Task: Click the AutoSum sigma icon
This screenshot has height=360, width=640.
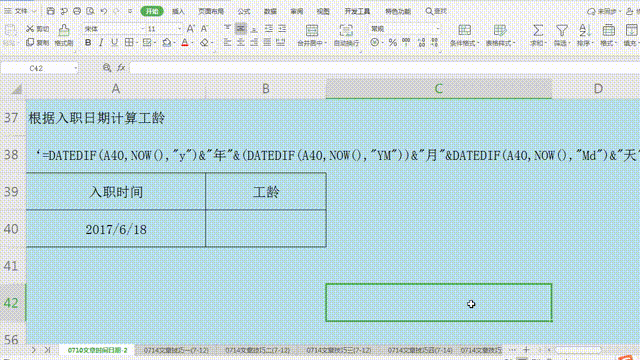Action: pos(538,30)
